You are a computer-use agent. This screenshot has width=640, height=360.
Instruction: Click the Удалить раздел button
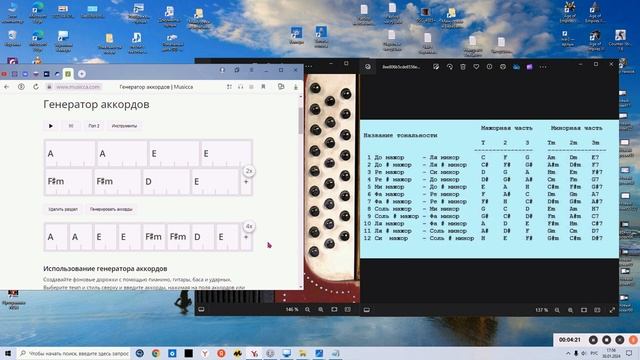pos(63,209)
